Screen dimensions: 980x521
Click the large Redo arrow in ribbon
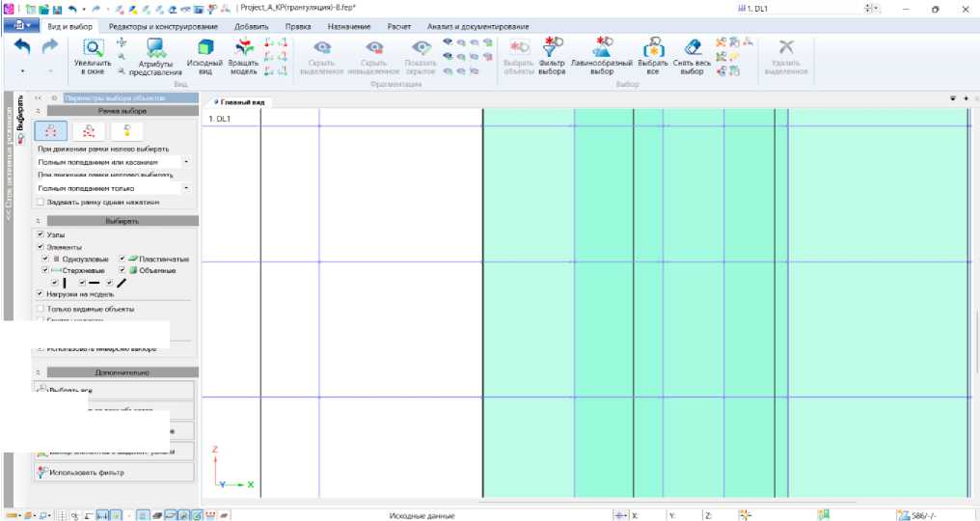pyautogui.click(x=50, y=46)
